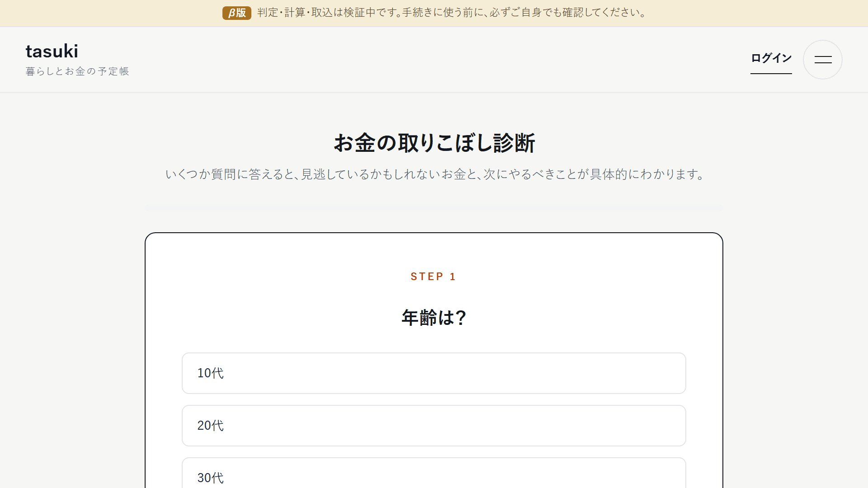Click the β版 badge
868x488 pixels.
[236, 13]
